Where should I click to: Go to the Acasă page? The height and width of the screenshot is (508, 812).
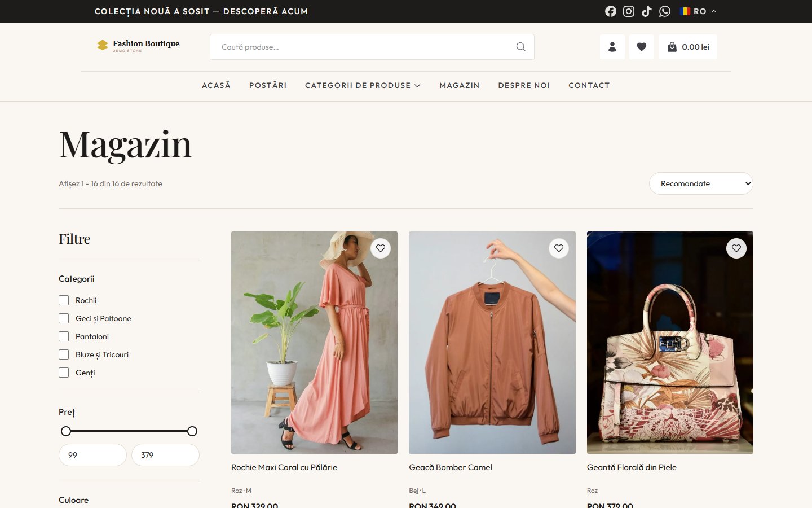[x=217, y=85]
